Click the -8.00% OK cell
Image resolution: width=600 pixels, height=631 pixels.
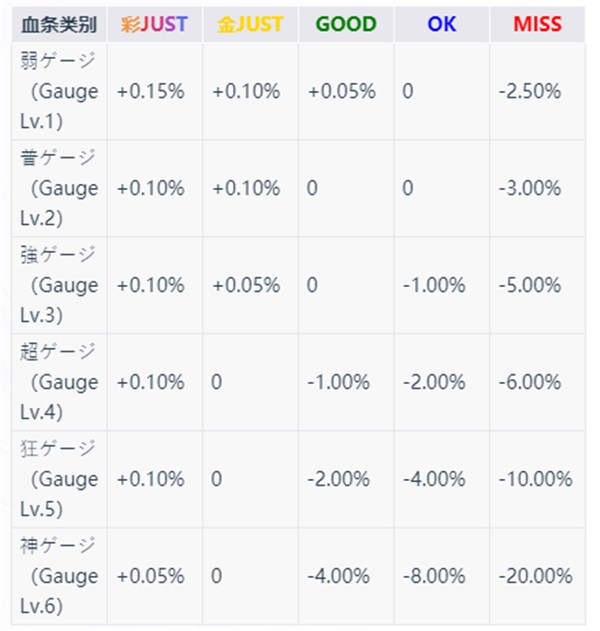click(434, 576)
